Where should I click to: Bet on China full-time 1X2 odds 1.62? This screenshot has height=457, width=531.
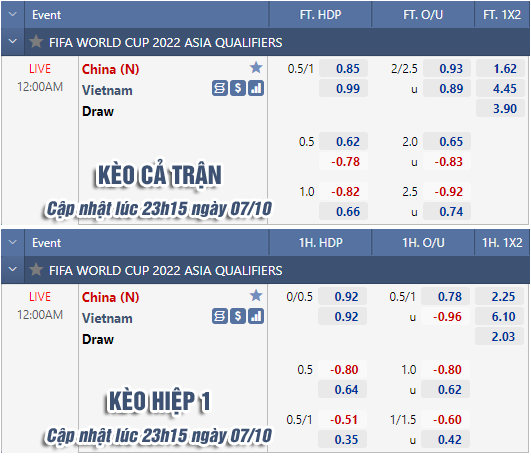click(x=501, y=69)
